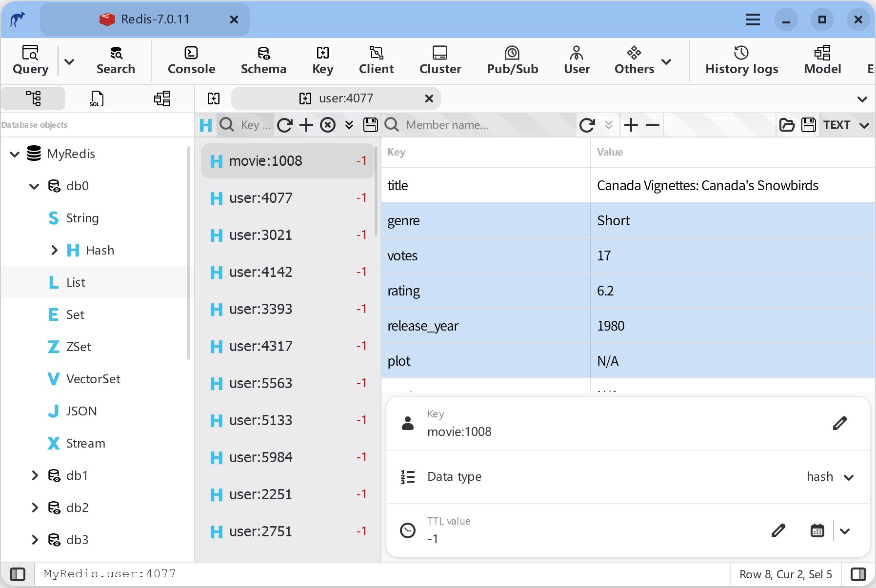Edit the key name movie:1008
Viewport: 876px width, 588px height.
click(x=839, y=423)
